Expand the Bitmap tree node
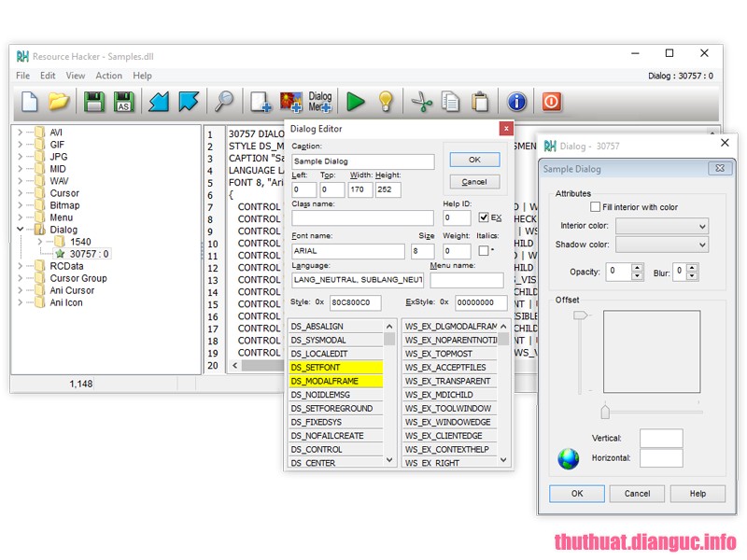 coord(20,205)
